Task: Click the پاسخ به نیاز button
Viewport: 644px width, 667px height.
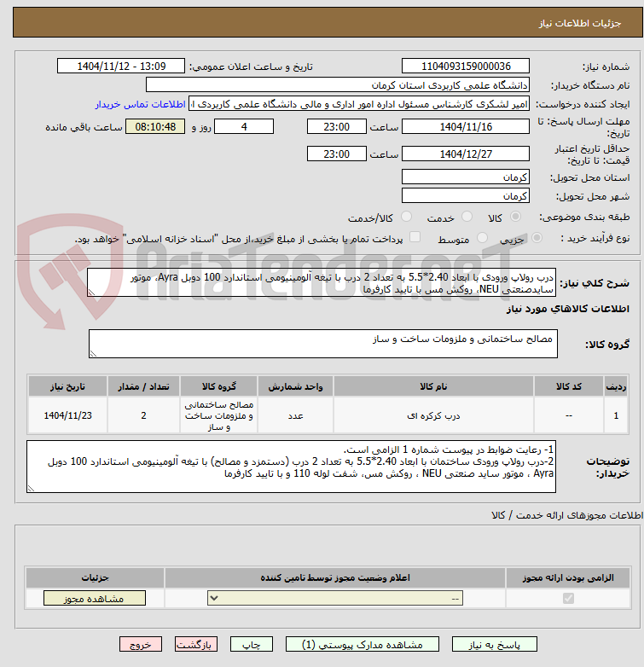Action: point(494,645)
